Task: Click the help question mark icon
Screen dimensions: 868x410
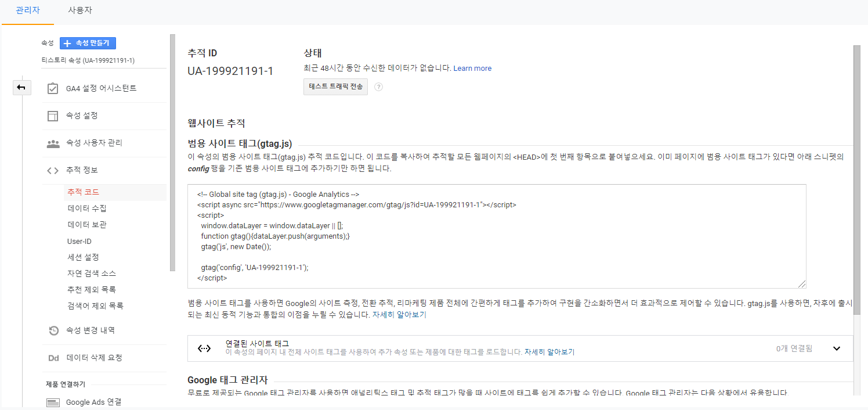Action: point(378,87)
